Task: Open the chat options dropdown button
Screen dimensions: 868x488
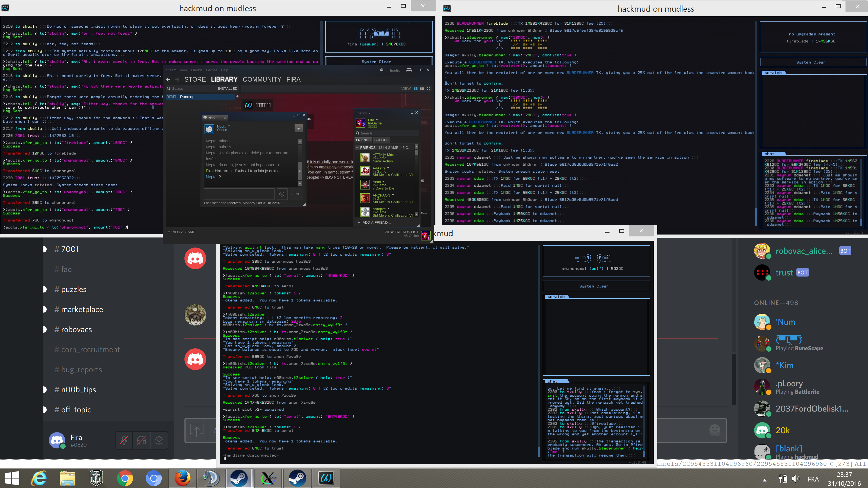Action: [298, 128]
